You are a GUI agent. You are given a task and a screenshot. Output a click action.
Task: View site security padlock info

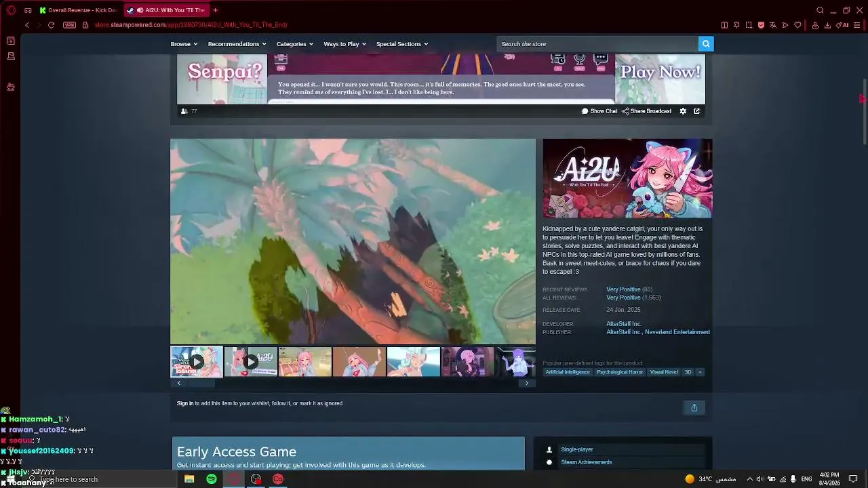(85, 25)
